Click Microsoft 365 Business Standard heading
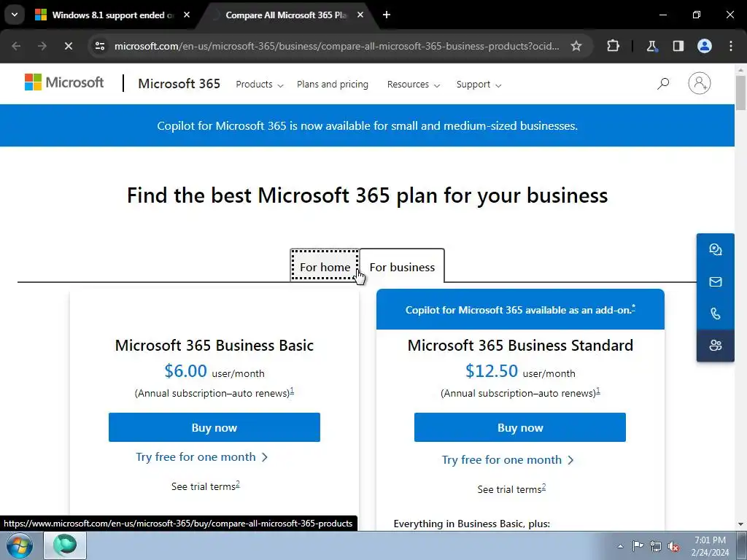The height and width of the screenshot is (560, 747). [520, 345]
